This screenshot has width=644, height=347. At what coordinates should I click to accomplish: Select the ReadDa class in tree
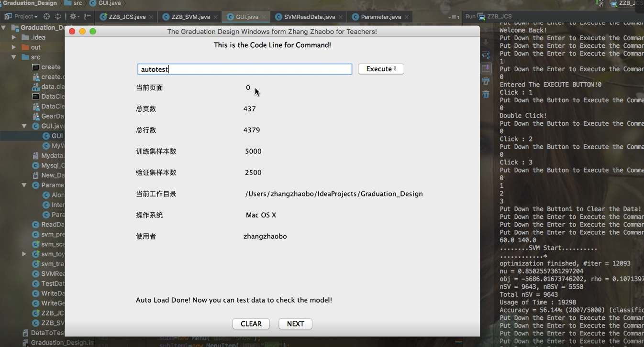pos(48,224)
